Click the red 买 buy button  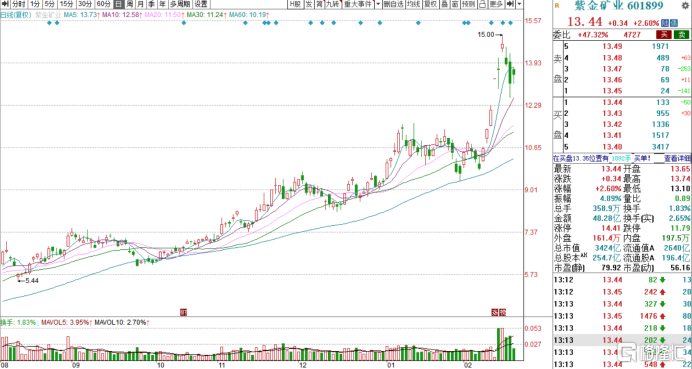[664, 35]
